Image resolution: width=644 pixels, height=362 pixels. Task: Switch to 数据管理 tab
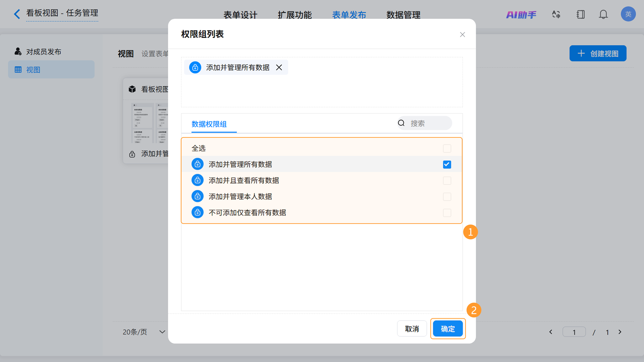coord(403,15)
